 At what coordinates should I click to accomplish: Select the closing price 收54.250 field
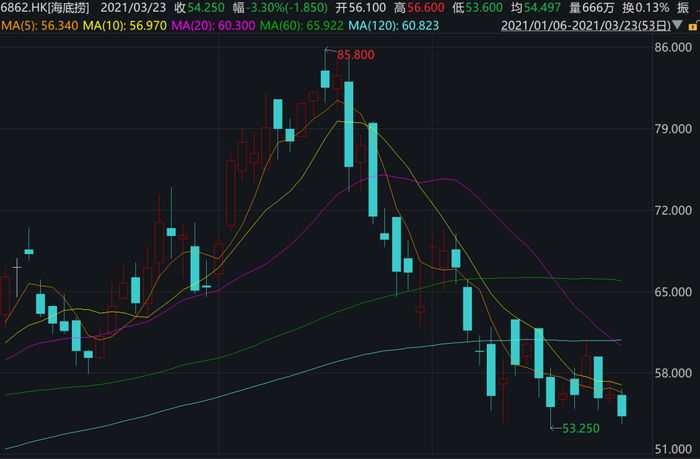pos(200,8)
